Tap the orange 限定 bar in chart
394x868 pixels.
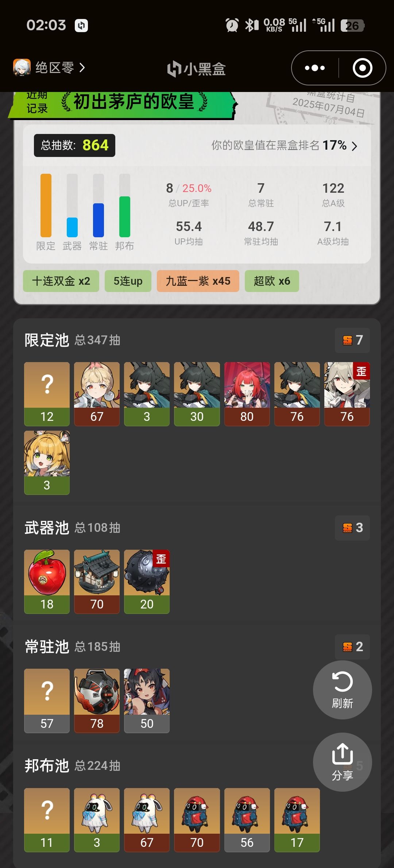pyautogui.click(x=46, y=206)
